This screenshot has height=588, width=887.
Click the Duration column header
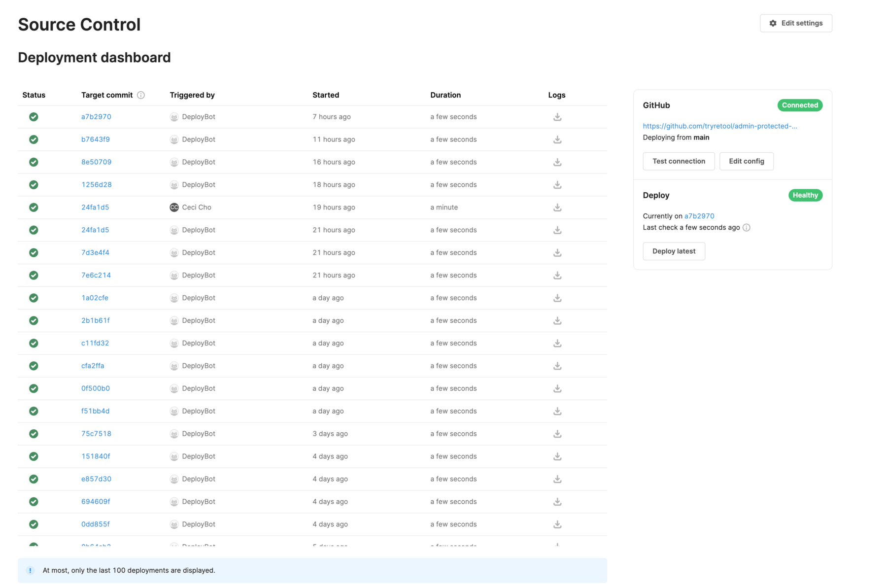tap(445, 95)
